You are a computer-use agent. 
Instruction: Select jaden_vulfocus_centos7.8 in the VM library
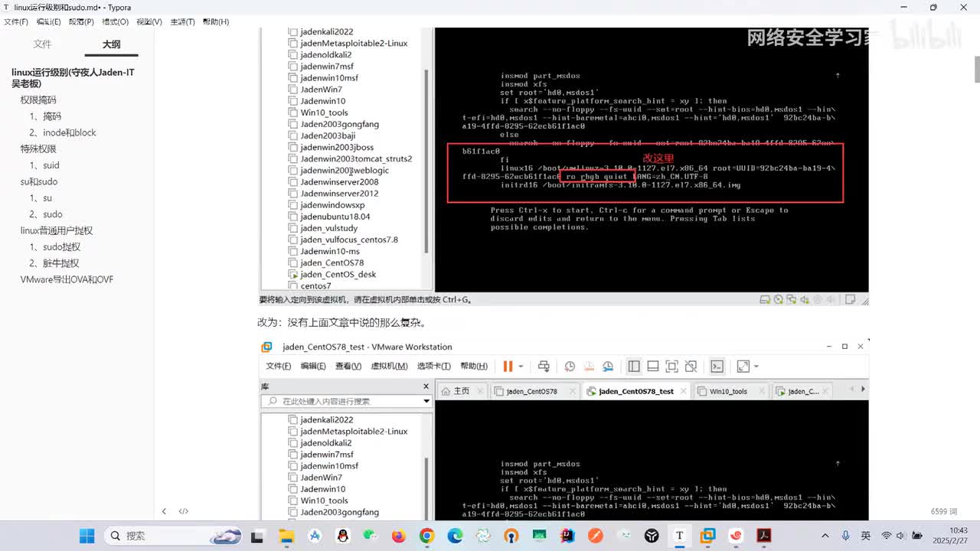click(349, 240)
